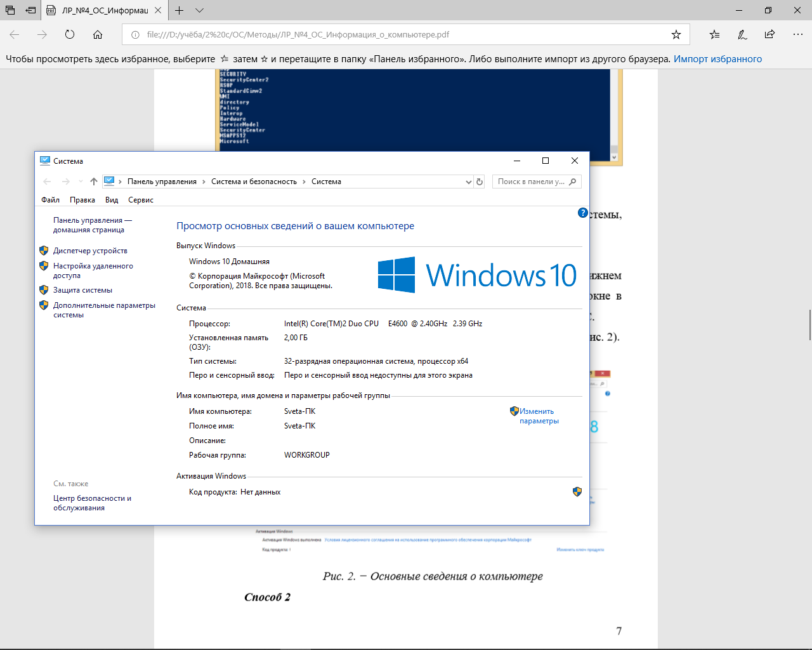Maximize the Система window
The height and width of the screenshot is (650, 812).
pos(546,161)
